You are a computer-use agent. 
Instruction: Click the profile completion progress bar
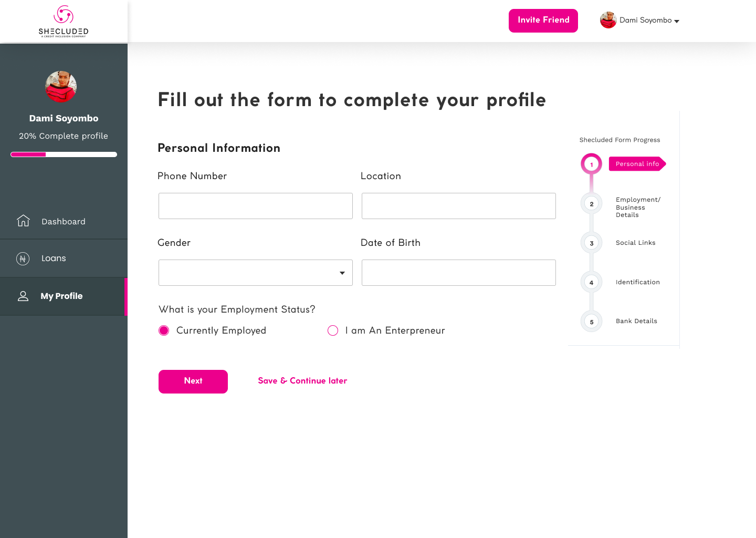[64, 154]
